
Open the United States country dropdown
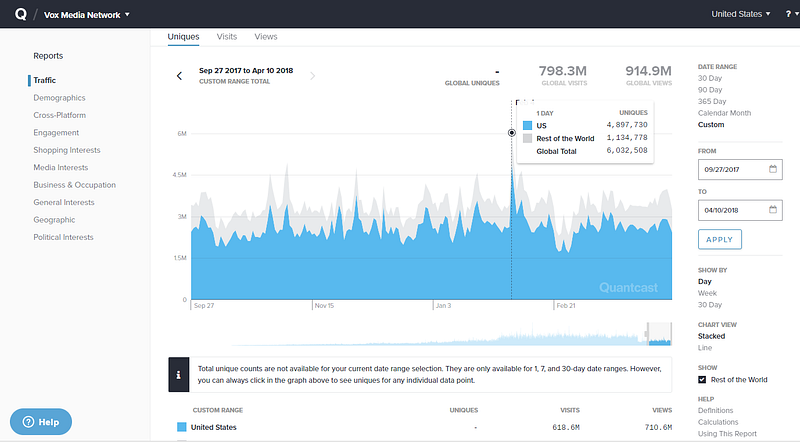coord(741,14)
